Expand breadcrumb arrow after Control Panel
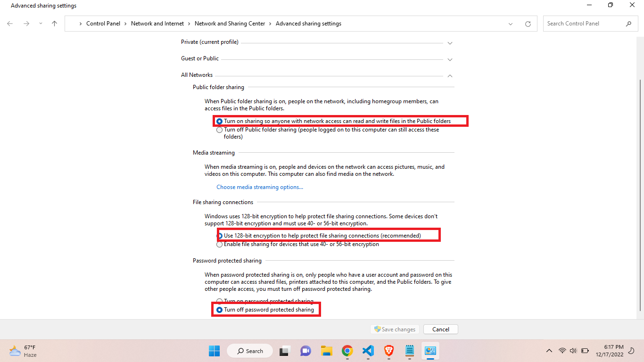Viewport: 644px width, 362px height. coord(126,24)
